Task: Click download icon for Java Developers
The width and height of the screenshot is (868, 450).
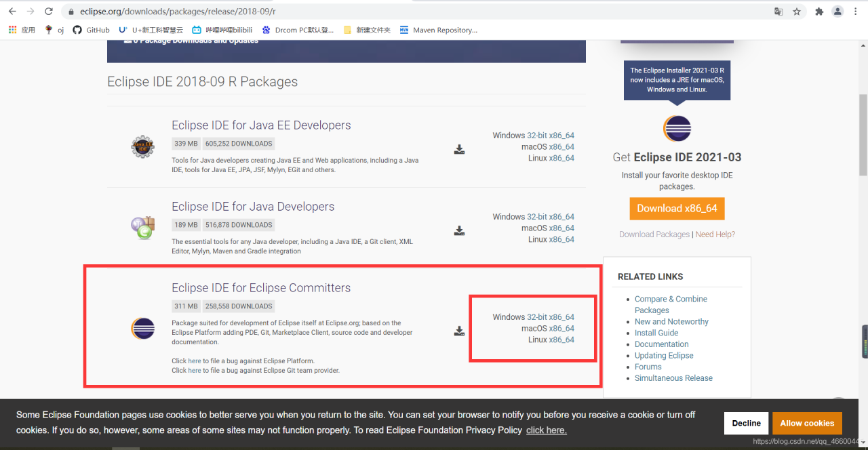Action: point(459,230)
